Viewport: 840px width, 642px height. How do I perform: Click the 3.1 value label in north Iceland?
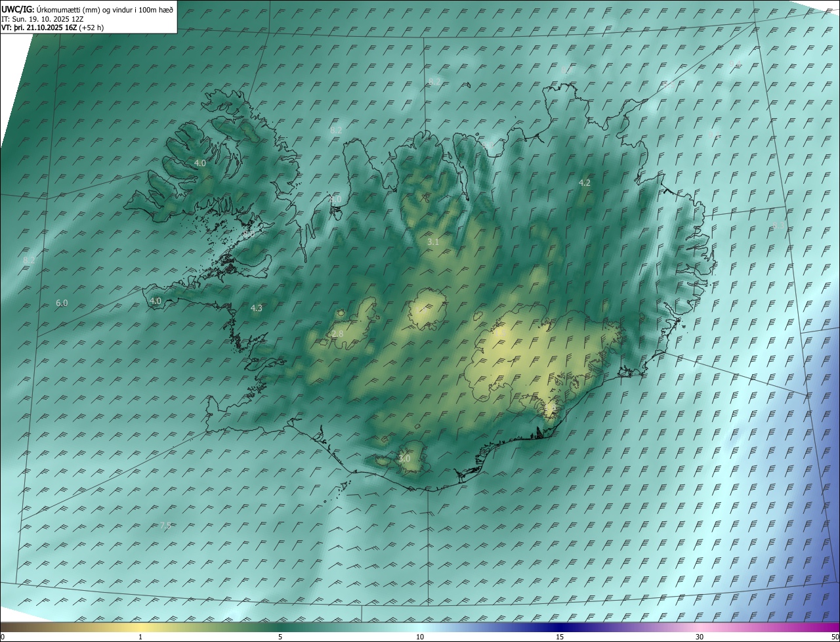[x=433, y=242]
